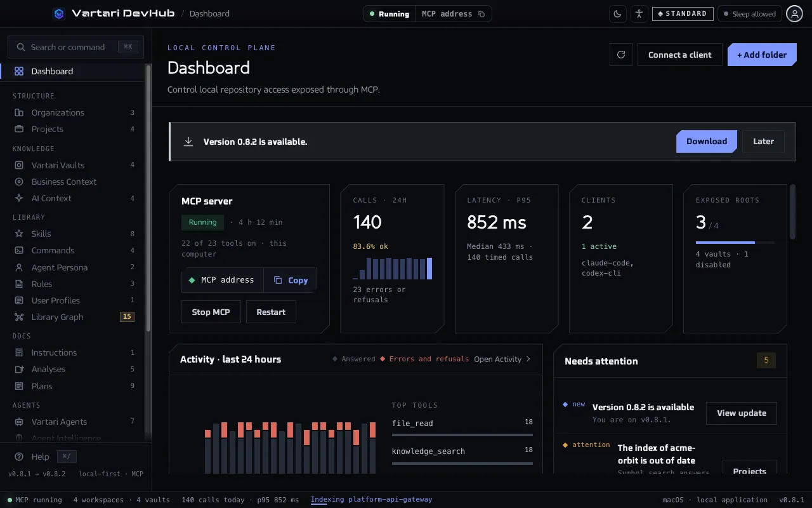Open accessibility options icon
812x508 pixels.
pyautogui.click(x=639, y=13)
